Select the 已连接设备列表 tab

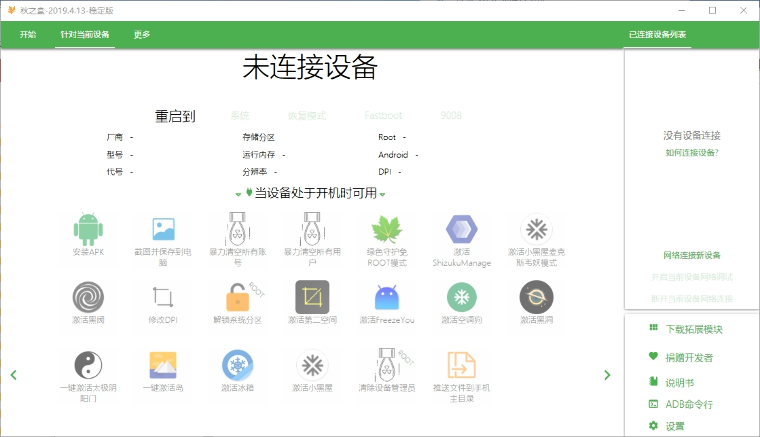point(658,34)
